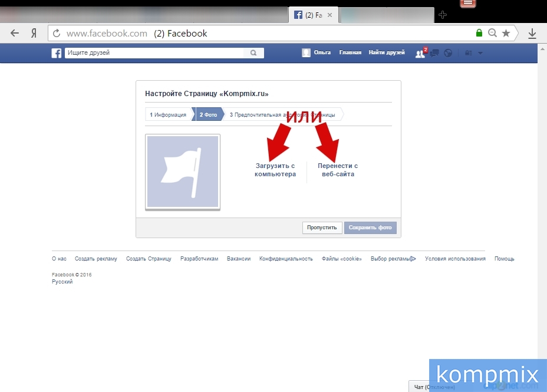Viewport: 547px width, 392px height.
Task: Open the browser menu button at top
Action: point(468,4)
